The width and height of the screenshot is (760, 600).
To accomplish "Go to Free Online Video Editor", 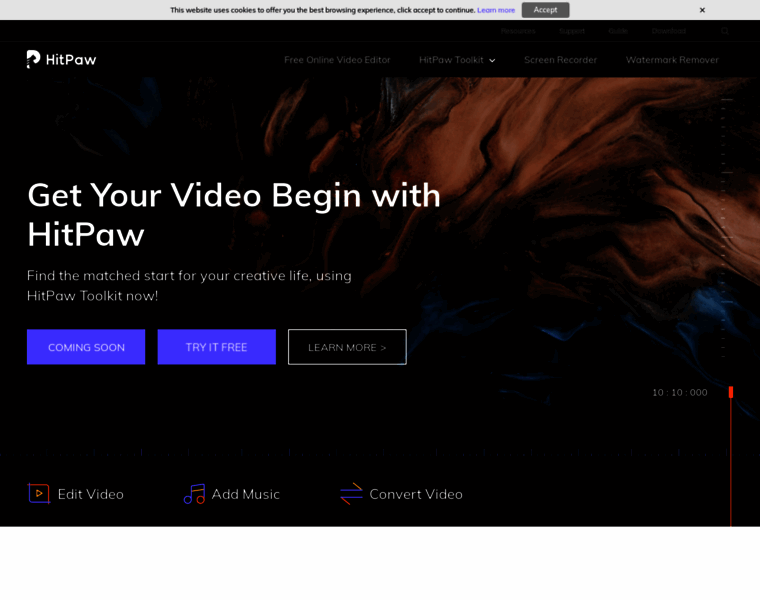I will pyautogui.click(x=337, y=60).
